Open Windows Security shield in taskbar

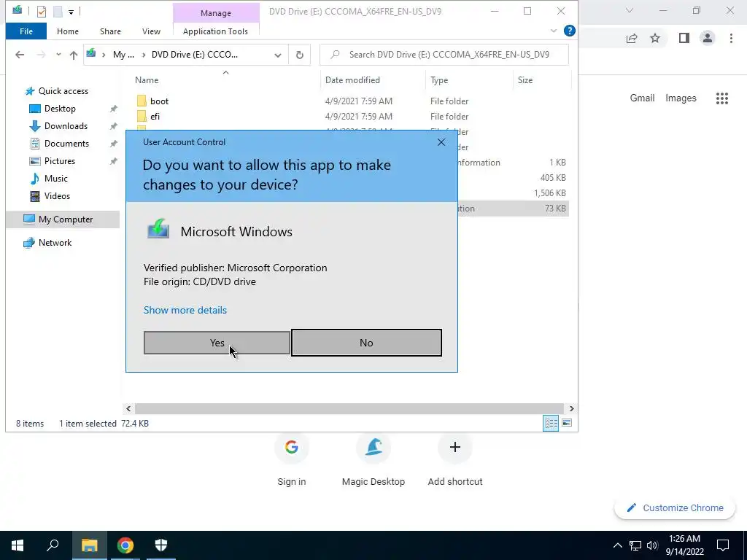[x=161, y=545]
